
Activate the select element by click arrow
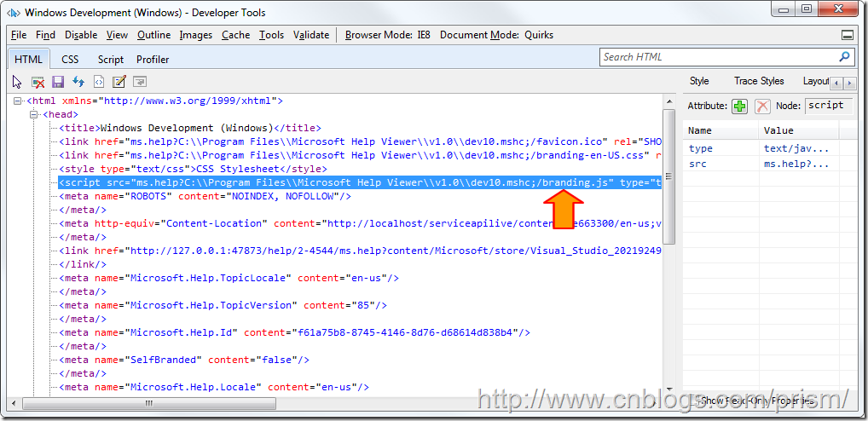tap(16, 82)
